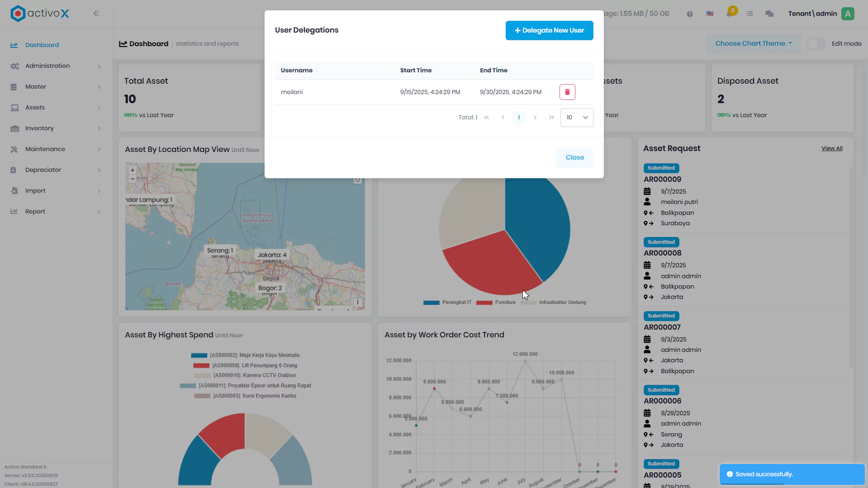Open the task list icon in the header
The height and width of the screenshot is (488, 868).
click(749, 14)
